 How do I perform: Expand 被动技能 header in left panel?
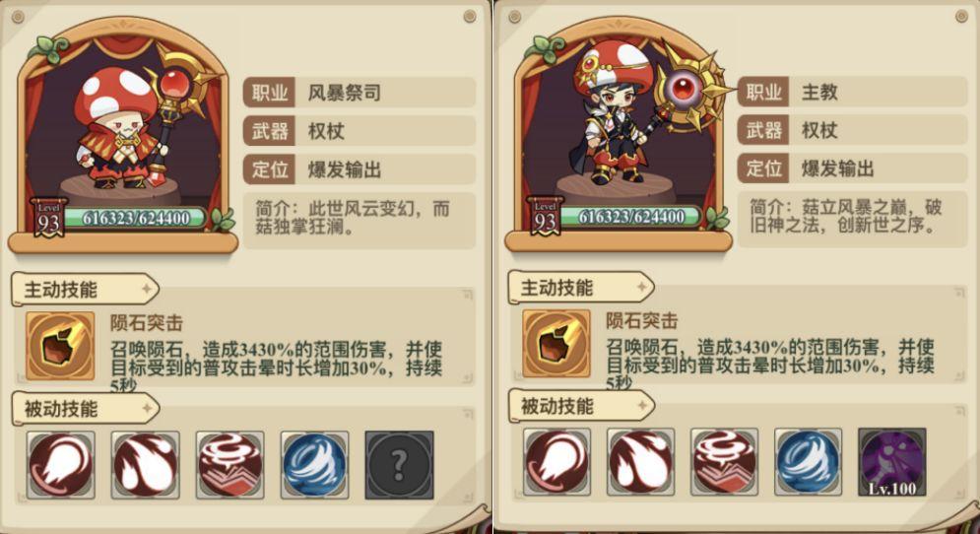pyautogui.click(x=85, y=409)
